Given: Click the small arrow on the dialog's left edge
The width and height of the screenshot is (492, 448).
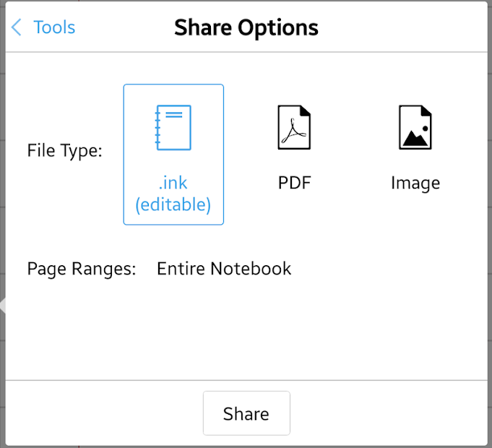Looking at the screenshot, I should coord(3,306).
